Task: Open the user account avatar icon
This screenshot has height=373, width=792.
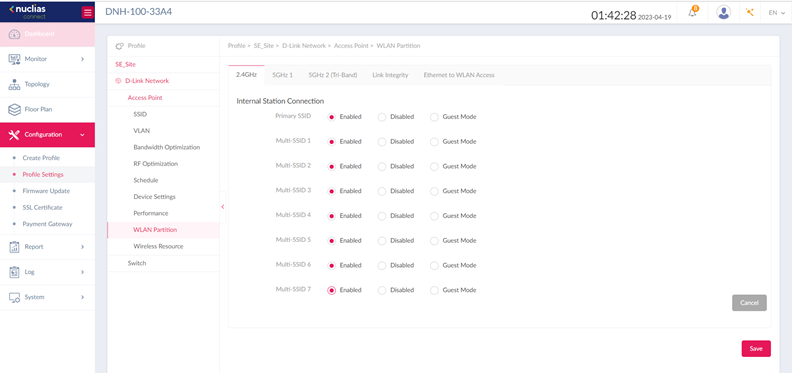Action: tap(724, 13)
